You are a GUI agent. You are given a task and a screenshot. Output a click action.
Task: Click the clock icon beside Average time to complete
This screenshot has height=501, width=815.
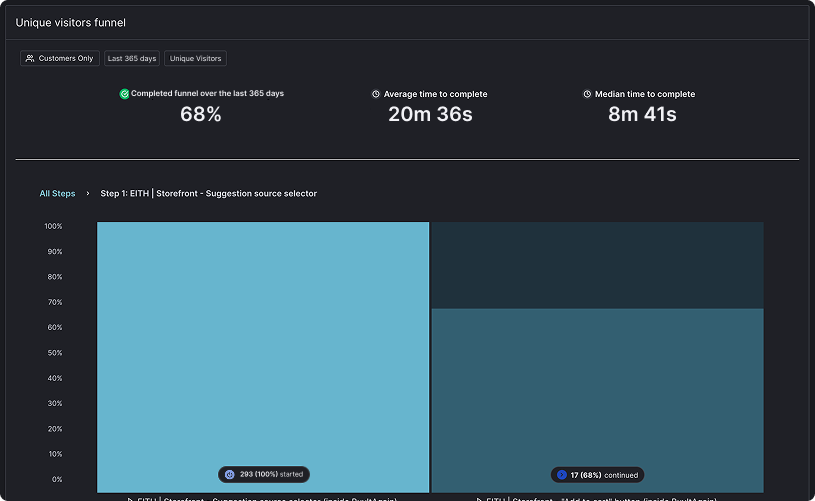click(x=376, y=94)
